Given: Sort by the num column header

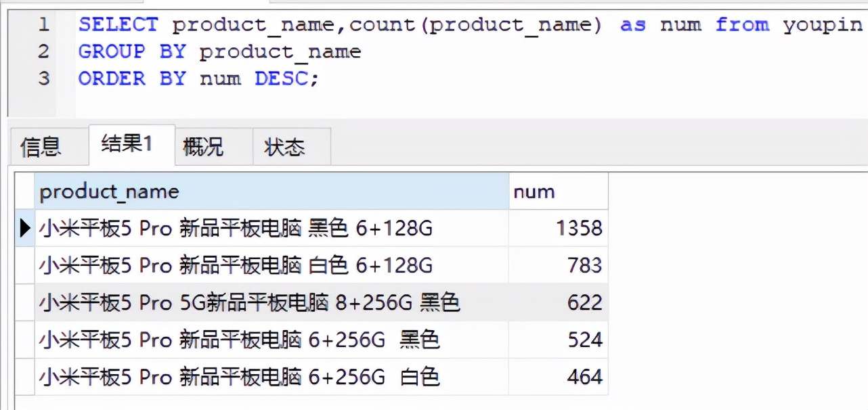Looking at the screenshot, I should pyautogui.click(x=558, y=191).
